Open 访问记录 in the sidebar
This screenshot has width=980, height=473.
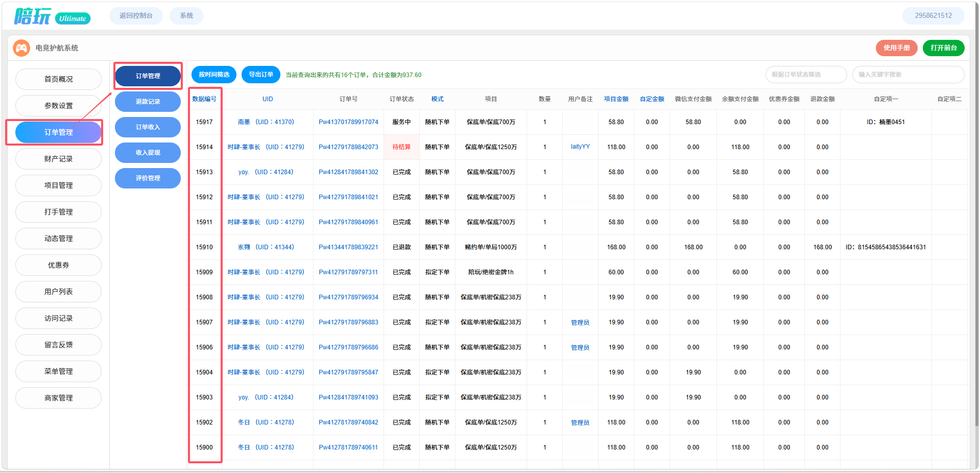pos(58,318)
